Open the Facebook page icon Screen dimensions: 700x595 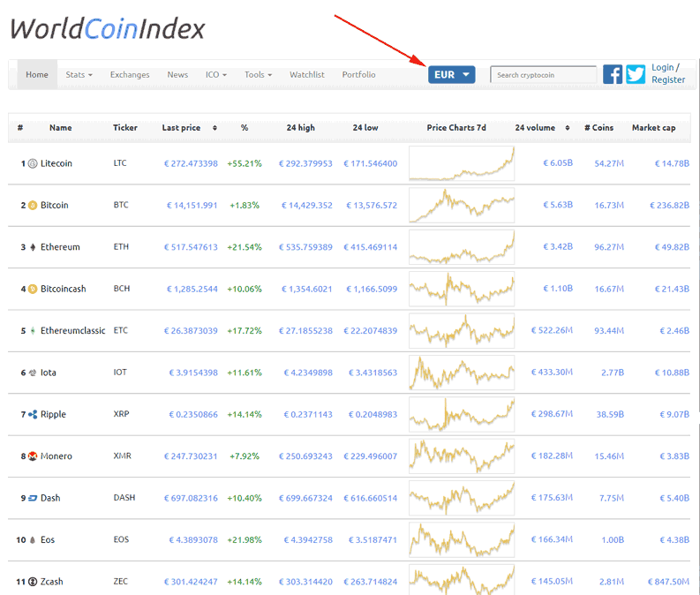point(613,74)
